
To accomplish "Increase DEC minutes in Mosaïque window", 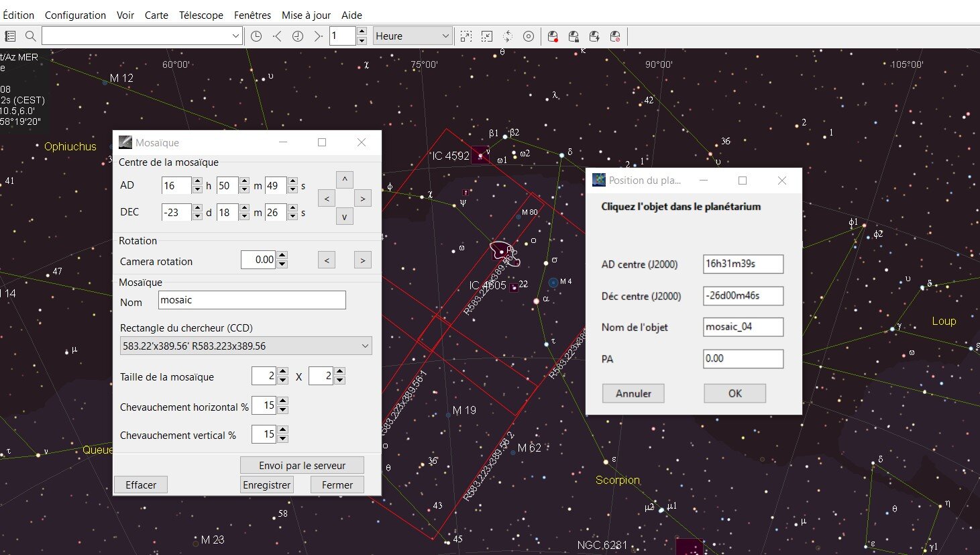I will [x=244, y=208].
